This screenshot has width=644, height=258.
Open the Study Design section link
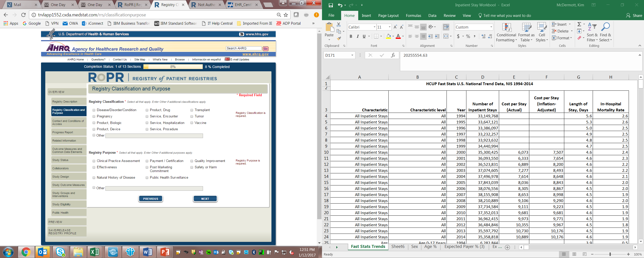[x=69, y=177]
